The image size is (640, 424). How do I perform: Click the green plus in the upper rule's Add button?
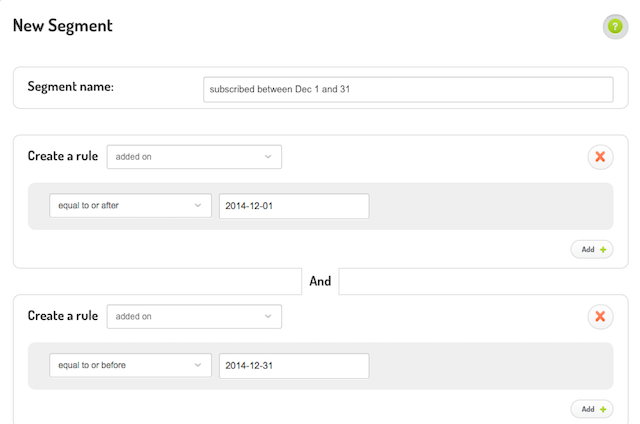603,249
